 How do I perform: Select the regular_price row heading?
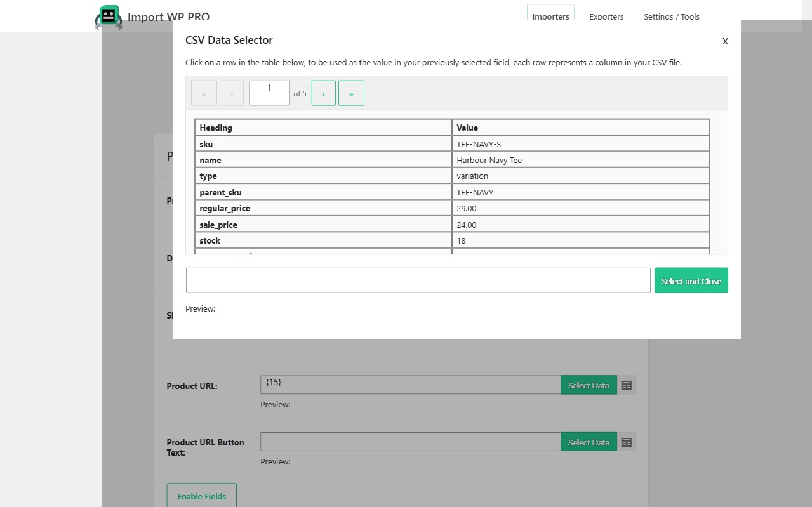coord(323,208)
